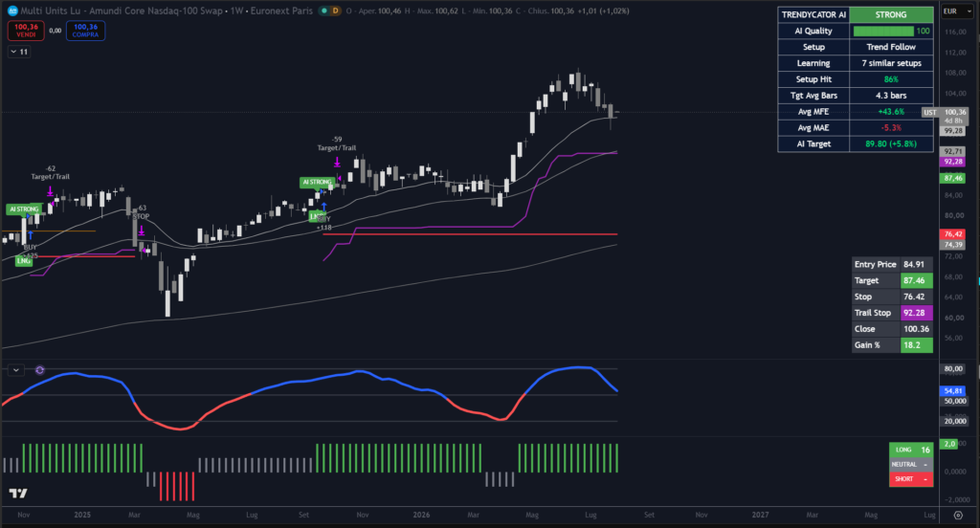Click the Avg MFE +43.6% value
This screenshot has height=528, width=980.
tap(891, 112)
